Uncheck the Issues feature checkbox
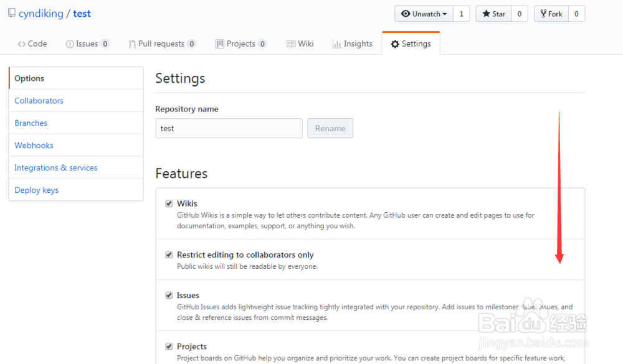 pos(169,296)
